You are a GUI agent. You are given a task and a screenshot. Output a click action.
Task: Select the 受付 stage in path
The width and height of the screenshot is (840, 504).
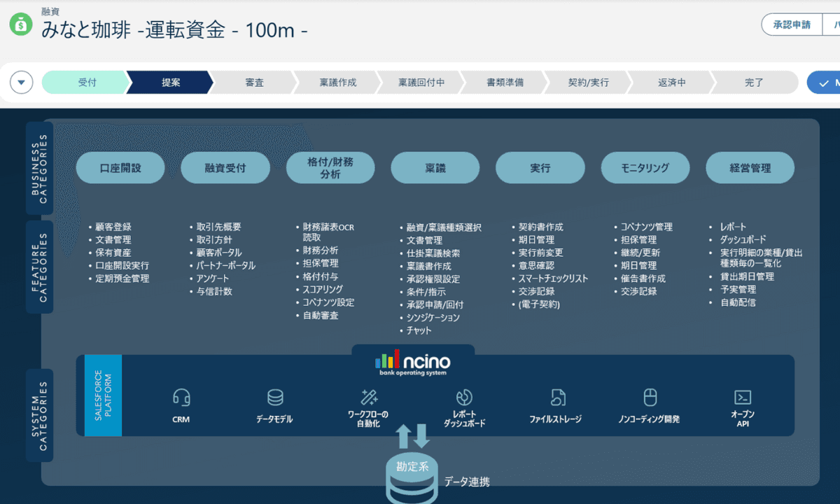(x=87, y=83)
